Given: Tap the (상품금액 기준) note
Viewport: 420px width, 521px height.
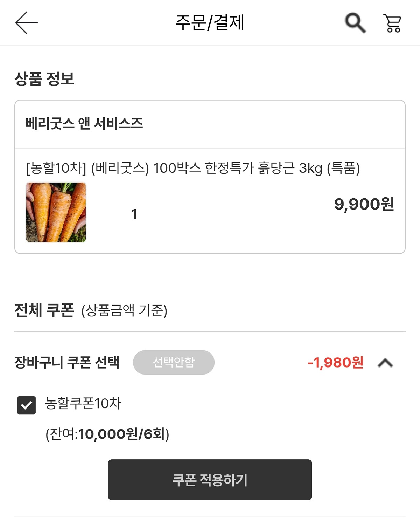Looking at the screenshot, I should [124, 311].
